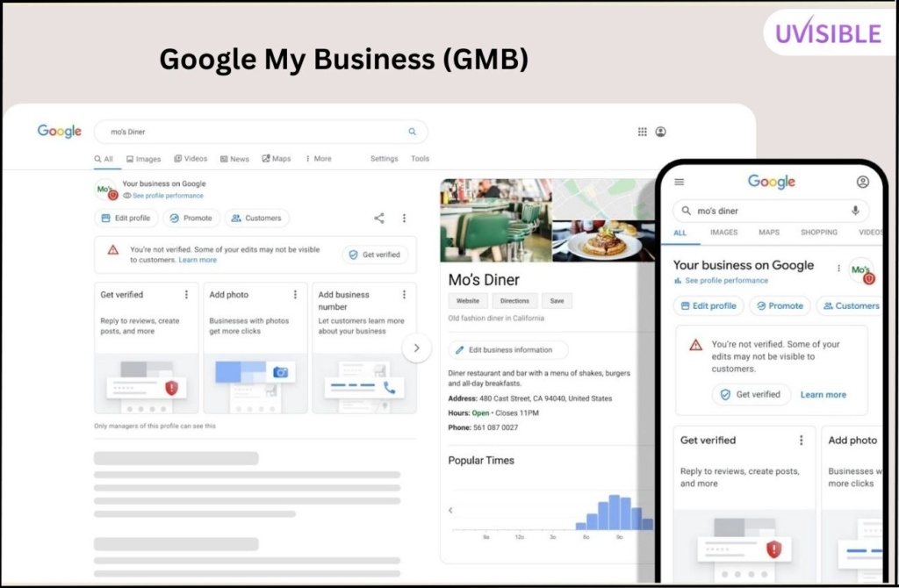899x588 pixels.
Task: Open options on desktop Add photo card
Action: pos(295,295)
